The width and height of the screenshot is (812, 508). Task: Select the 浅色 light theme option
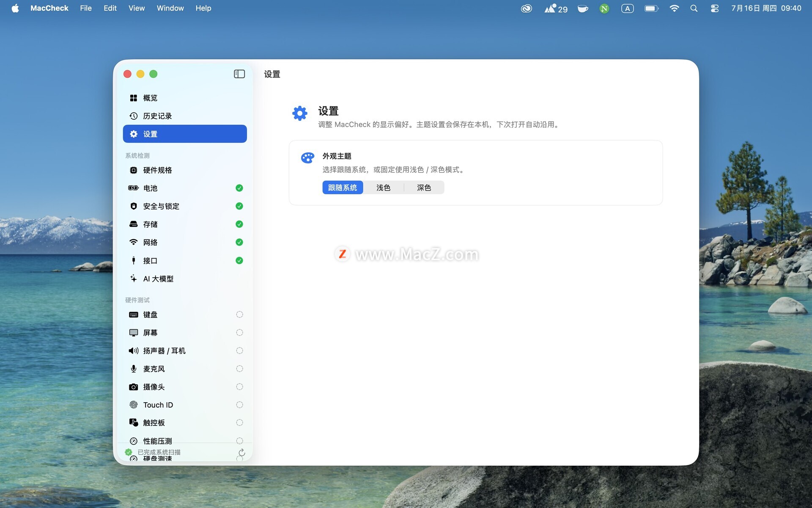(383, 188)
